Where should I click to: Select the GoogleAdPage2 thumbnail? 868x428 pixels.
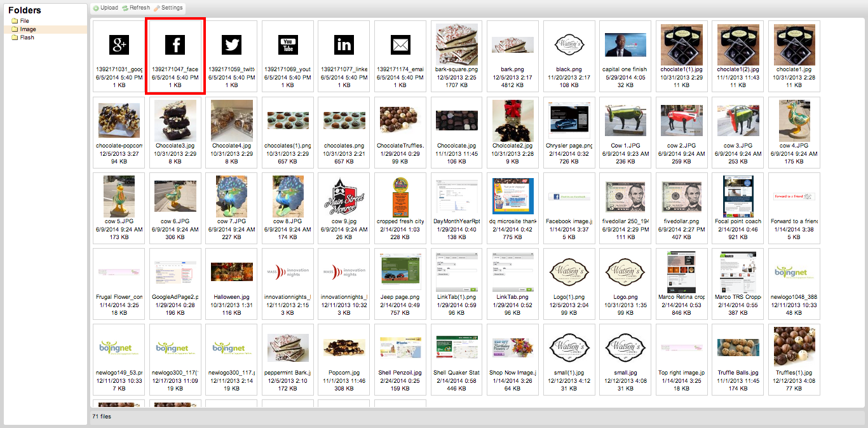pos(175,284)
